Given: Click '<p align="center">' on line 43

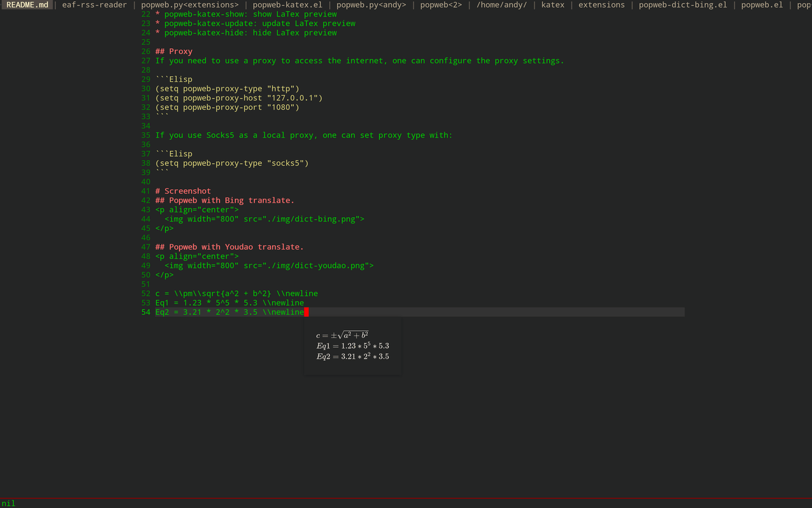Looking at the screenshot, I should pyautogui.click(x=197, y=210).
